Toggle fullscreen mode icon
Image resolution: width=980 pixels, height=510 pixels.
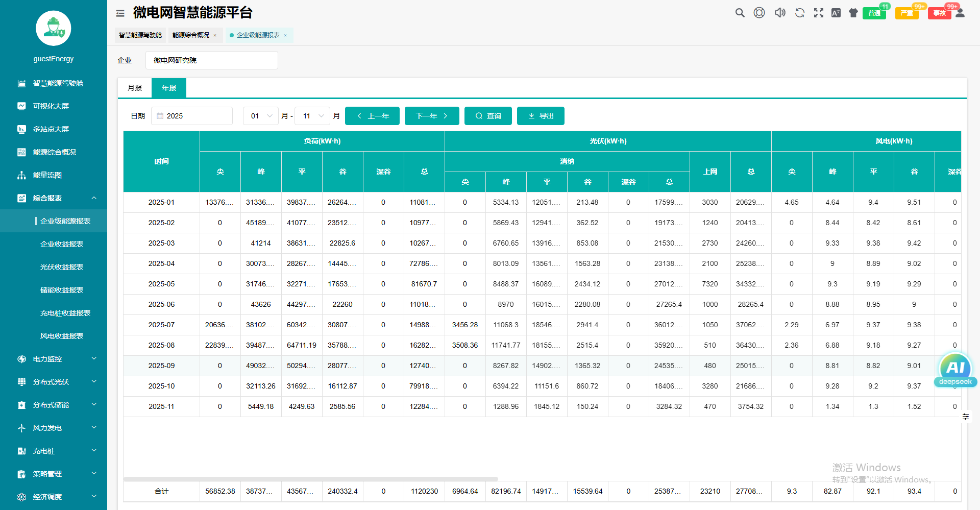(819, 13)
